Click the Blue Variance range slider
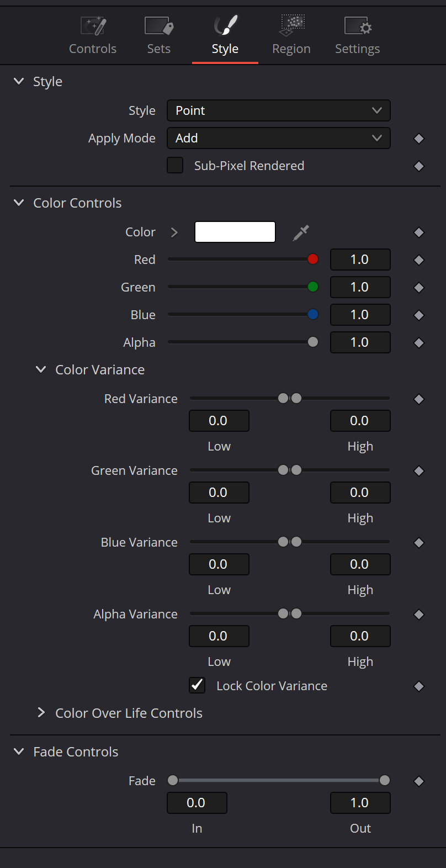The image size is (446, 868). coord(290,542)
